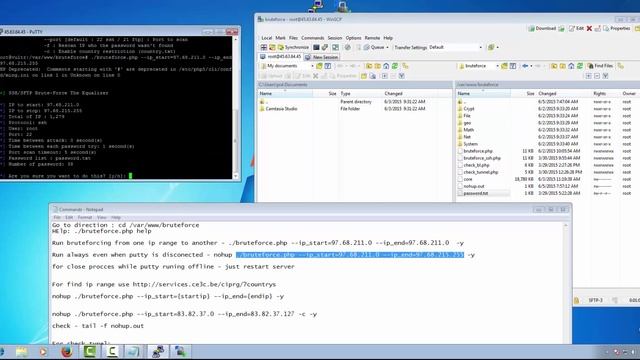Select the geo folder in remote panel
The height and width of the screenshot is (360, 640).
(467, 123)
